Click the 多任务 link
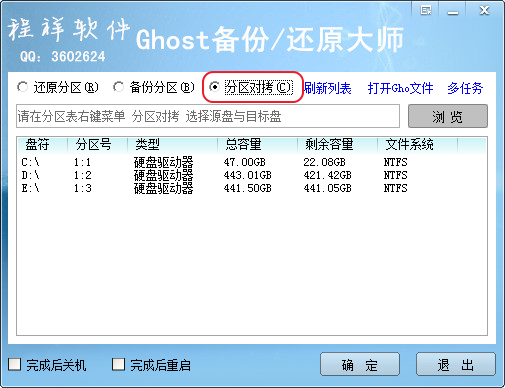This screenshot has height=388, width=505. click(465, 88)
